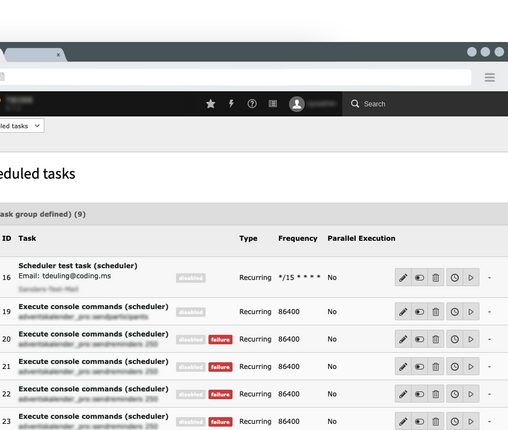508x430 pixels.
Task: Click the clock icon for task 21
Action: 455,367
